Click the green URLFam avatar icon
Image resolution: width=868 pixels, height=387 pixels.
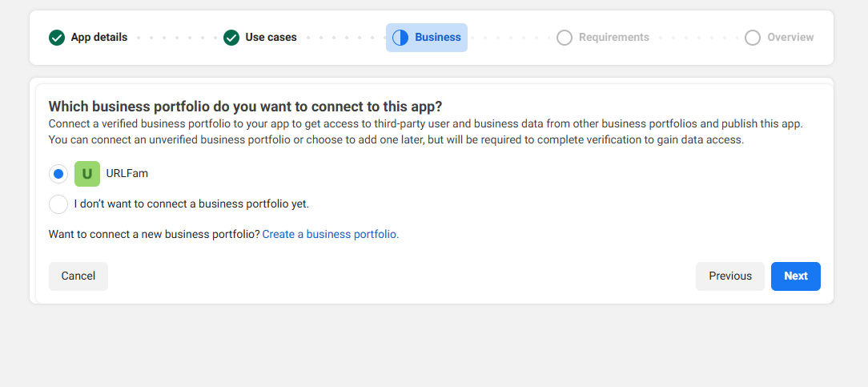click(87, 174)
